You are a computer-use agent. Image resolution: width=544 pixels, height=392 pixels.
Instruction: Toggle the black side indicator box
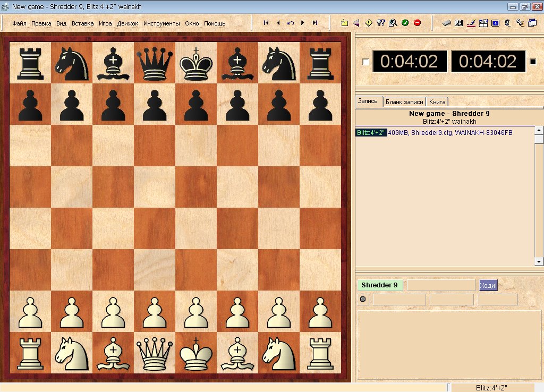click(533, 62)
